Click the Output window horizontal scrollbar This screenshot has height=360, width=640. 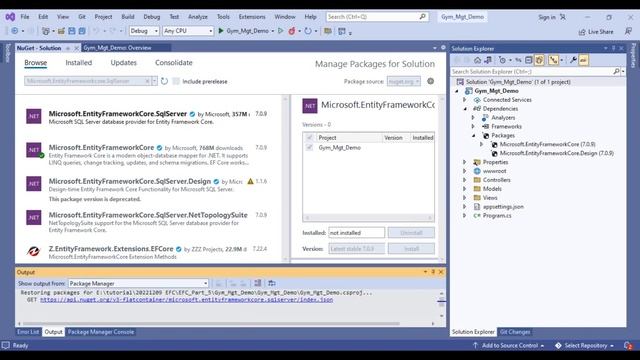226,324
